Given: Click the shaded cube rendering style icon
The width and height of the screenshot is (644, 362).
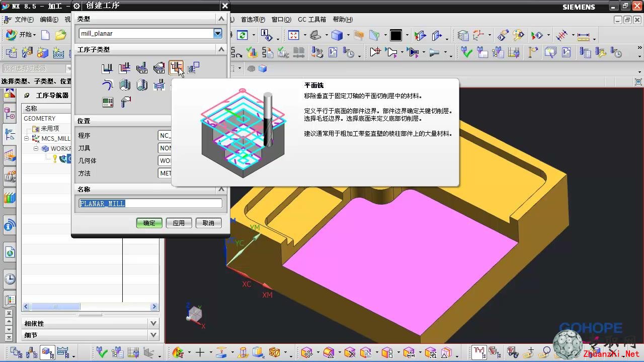Looking at the screenshot, I should tap(337, 35).
